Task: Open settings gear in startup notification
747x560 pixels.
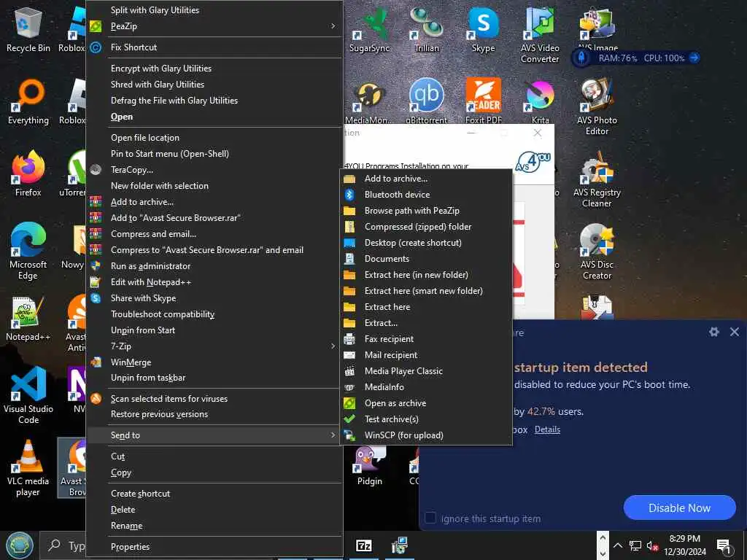Action: [x=713, y=332]
